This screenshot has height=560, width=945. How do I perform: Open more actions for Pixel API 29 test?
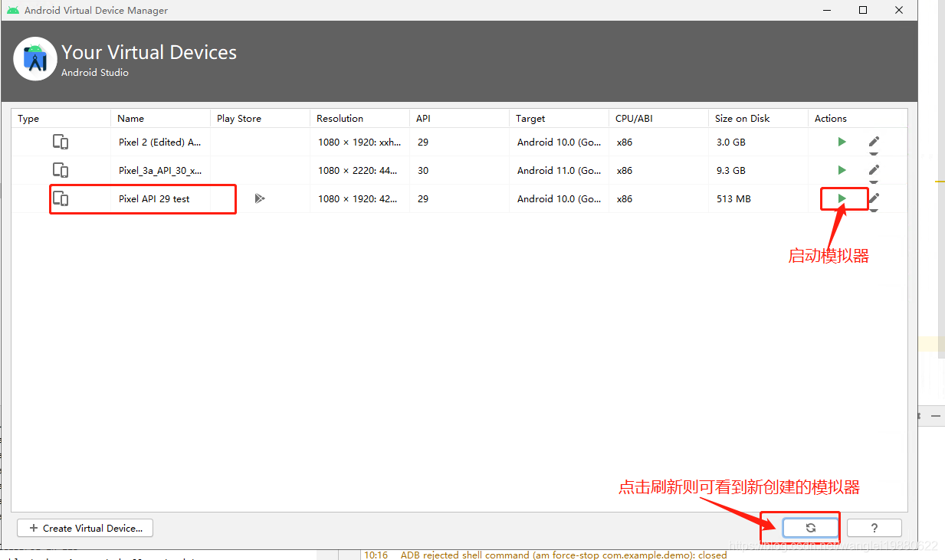click(x=874, y=209)
